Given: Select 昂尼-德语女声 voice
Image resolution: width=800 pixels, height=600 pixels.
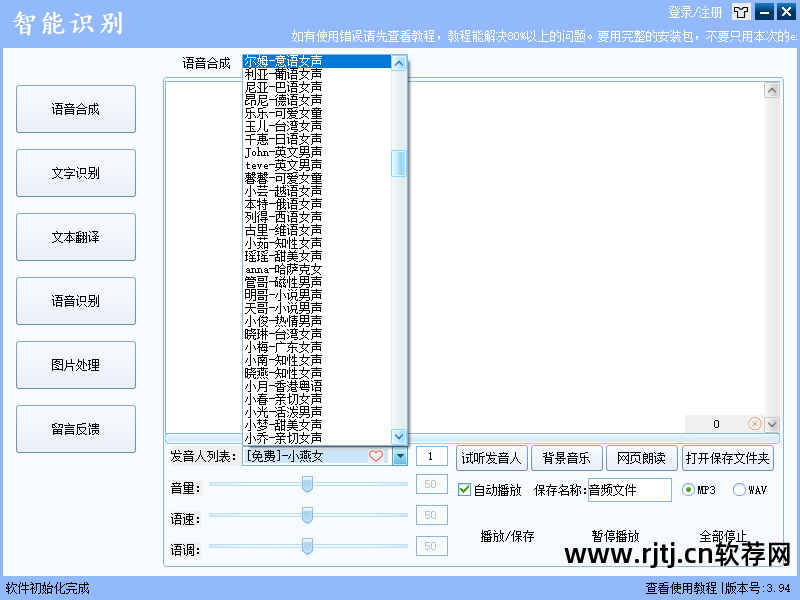Looking at the screenshot, I should (317, 101).
